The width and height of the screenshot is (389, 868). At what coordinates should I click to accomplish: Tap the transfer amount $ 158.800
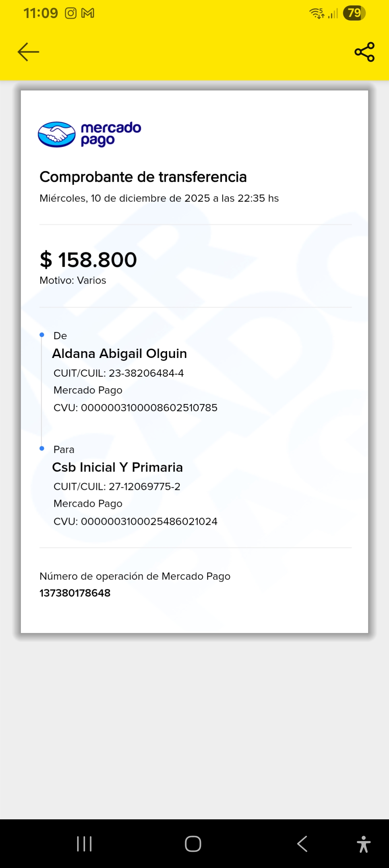(x=89, y=260)
